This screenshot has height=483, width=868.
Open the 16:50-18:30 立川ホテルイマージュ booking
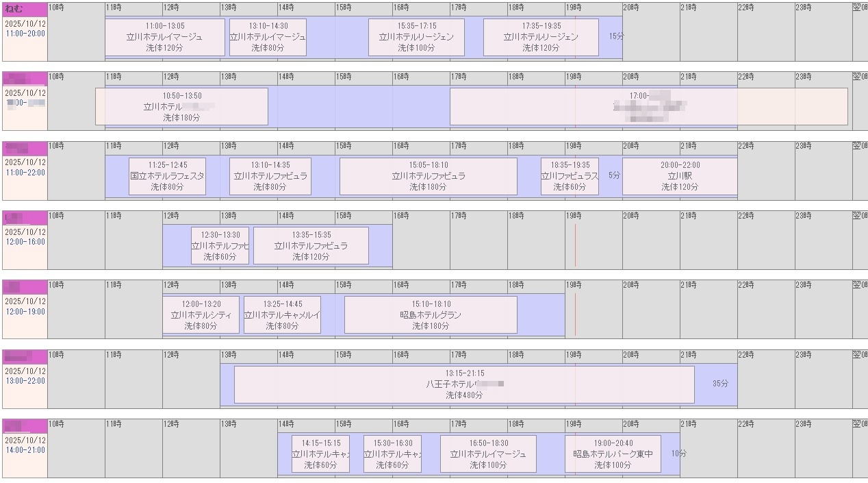coord(488,454)
